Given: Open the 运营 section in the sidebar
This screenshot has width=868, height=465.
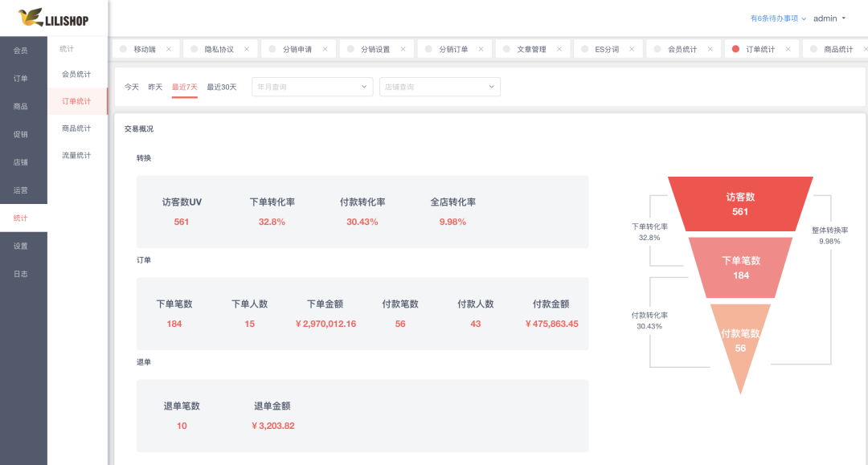Looking at the screenshot, I should coord(23,190).
